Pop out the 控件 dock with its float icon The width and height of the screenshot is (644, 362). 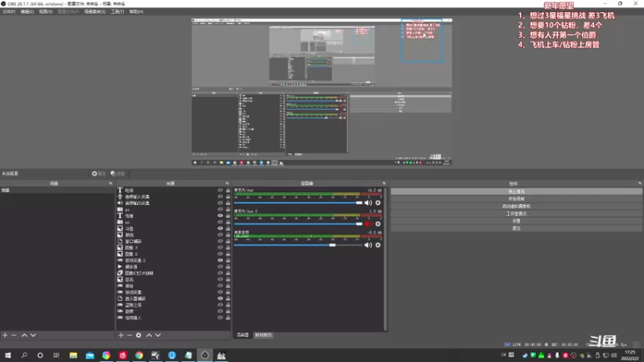pos(640,183)
